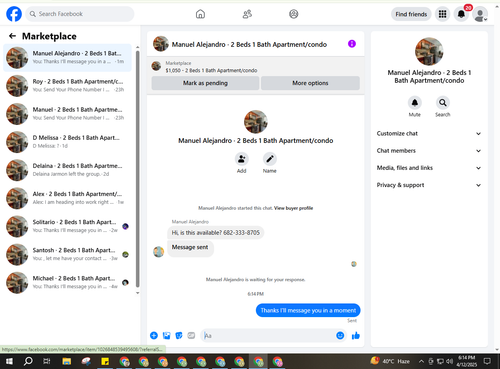This screenshot has width=500, height=369.
Task: Click More options button
Action: point(310,83)
